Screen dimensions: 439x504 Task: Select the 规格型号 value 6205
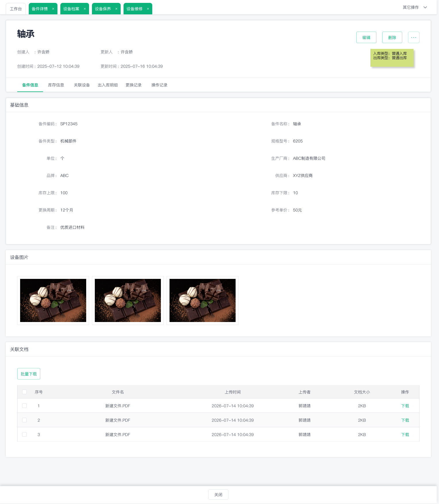pos(298,141)
